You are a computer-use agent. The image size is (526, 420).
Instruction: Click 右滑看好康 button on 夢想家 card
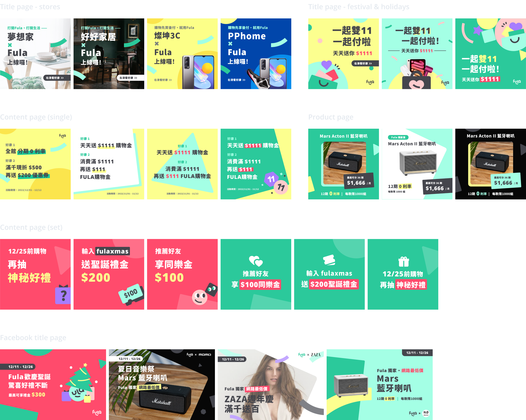coord(57,78)
